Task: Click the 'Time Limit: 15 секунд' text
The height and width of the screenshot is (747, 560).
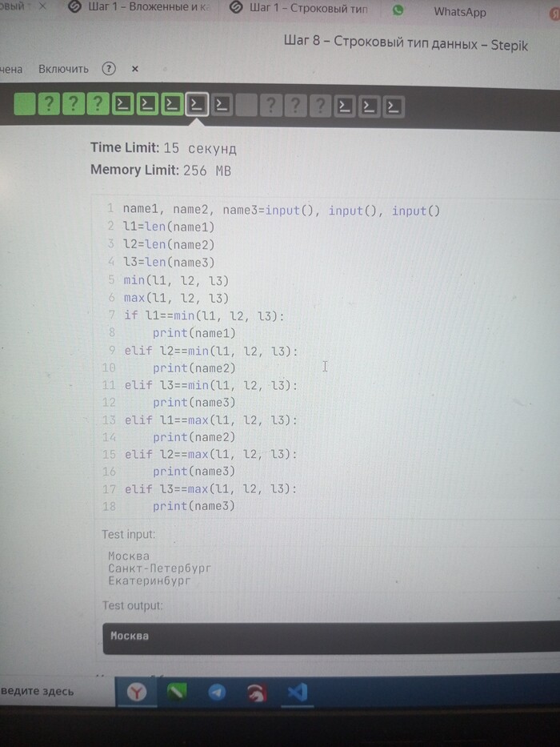Action: tap(163, 147)
